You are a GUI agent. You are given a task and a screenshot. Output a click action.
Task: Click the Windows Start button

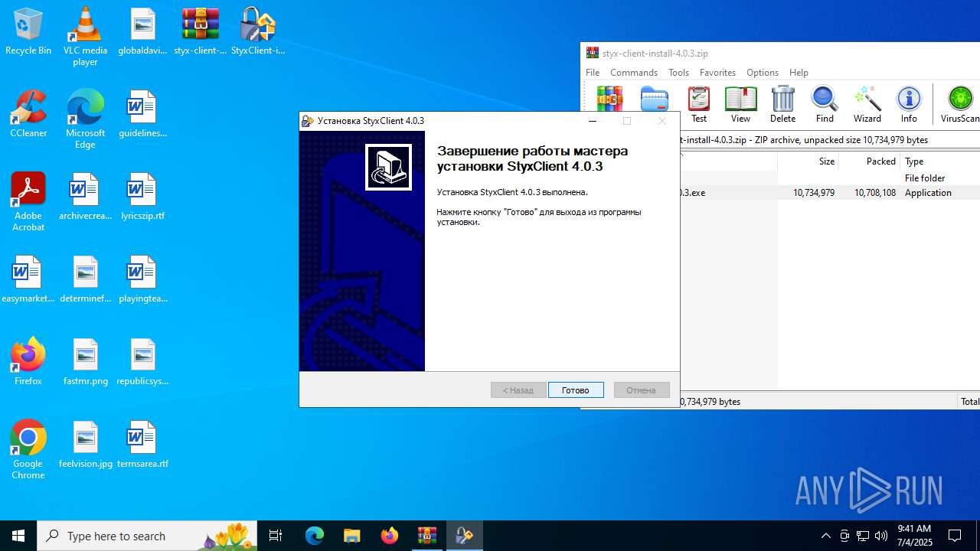click(x=18, y=536)
